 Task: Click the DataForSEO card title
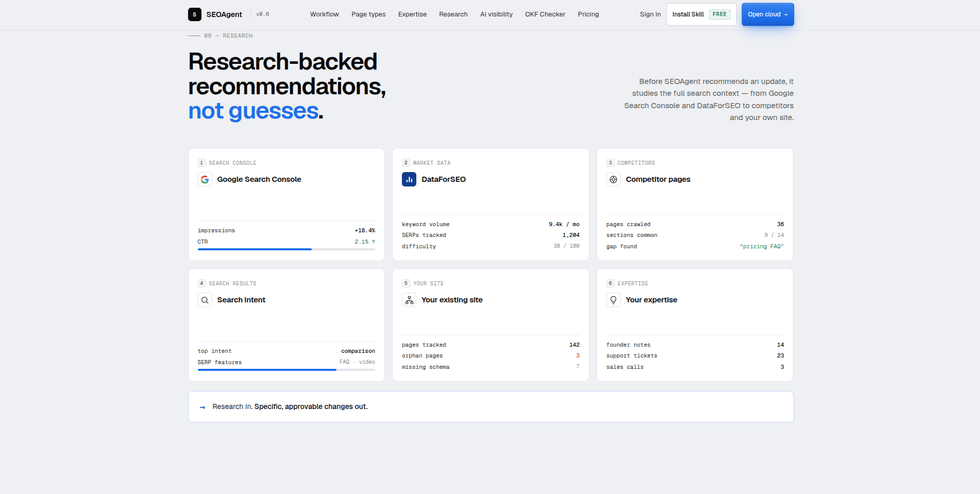(444, 179)
